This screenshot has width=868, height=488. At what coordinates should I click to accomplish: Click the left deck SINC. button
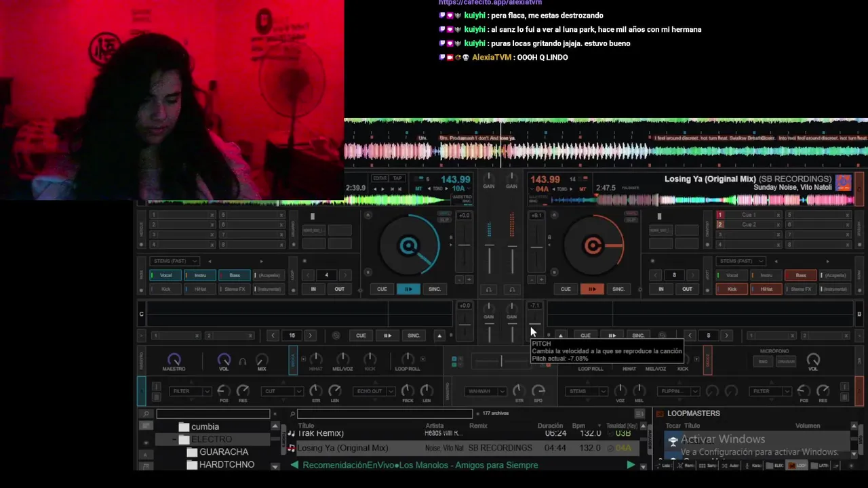point(435,289)
